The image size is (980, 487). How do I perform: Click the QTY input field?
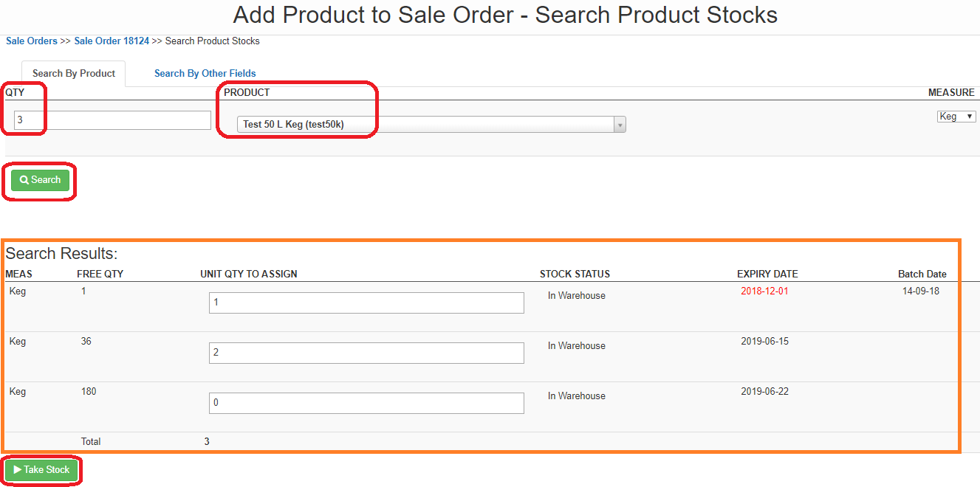112,120
